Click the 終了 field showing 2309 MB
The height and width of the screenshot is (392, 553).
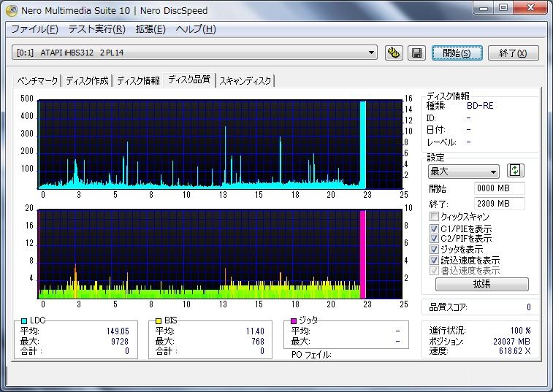pyautogui.click(x=499, y=204)
